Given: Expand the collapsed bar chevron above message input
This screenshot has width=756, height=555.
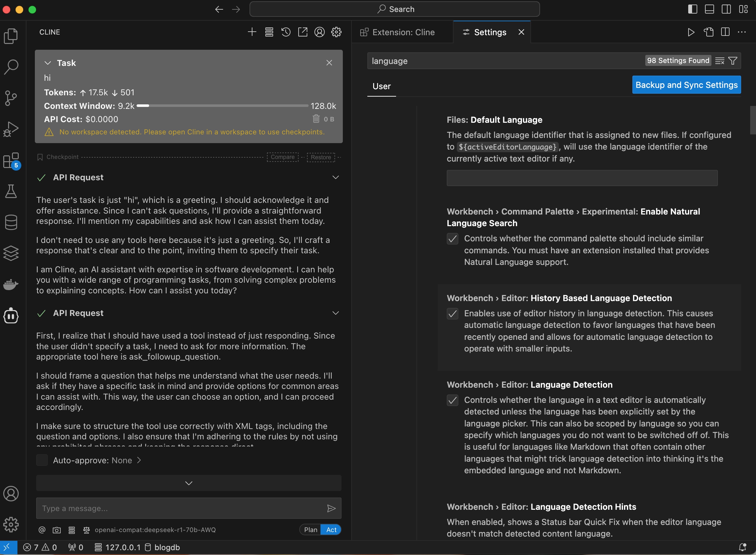Looking at the screenshot, I should pos(189,483).
